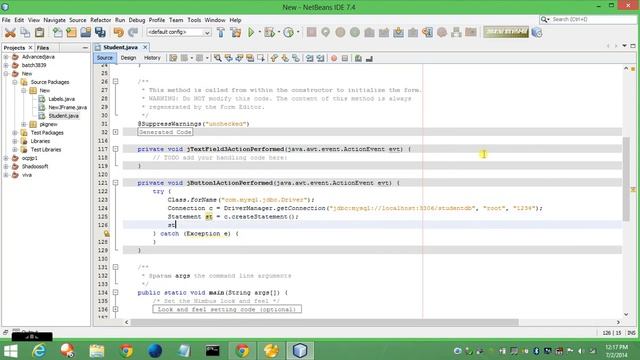Start macro recording with red circle icon
This screenshot has height=360, width=640.
[334, 58]
